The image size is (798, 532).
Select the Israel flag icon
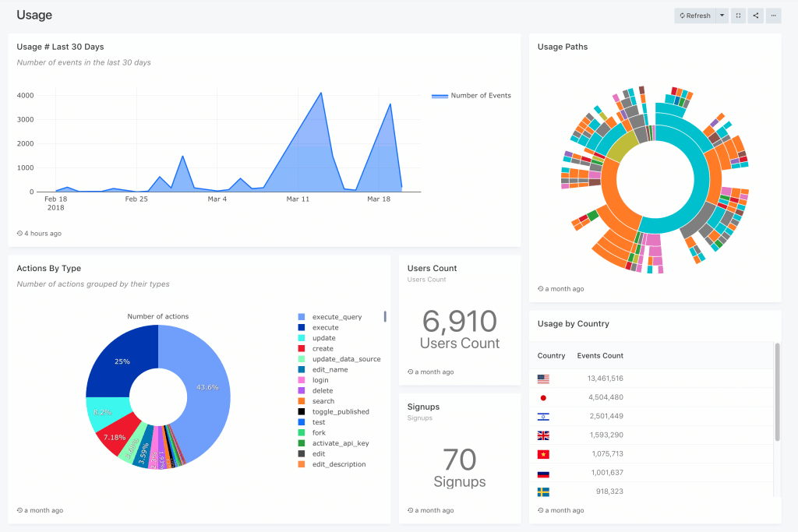click(543, 416)
